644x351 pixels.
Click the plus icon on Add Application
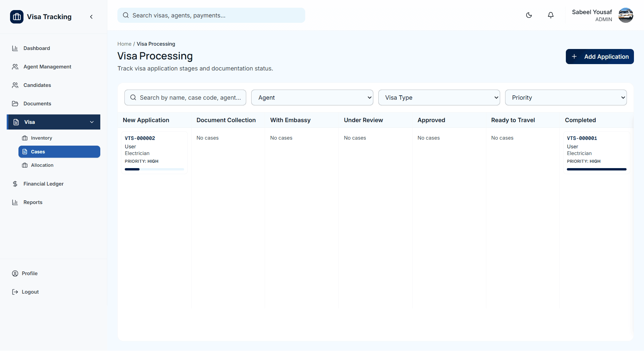[x=574, y=56]
